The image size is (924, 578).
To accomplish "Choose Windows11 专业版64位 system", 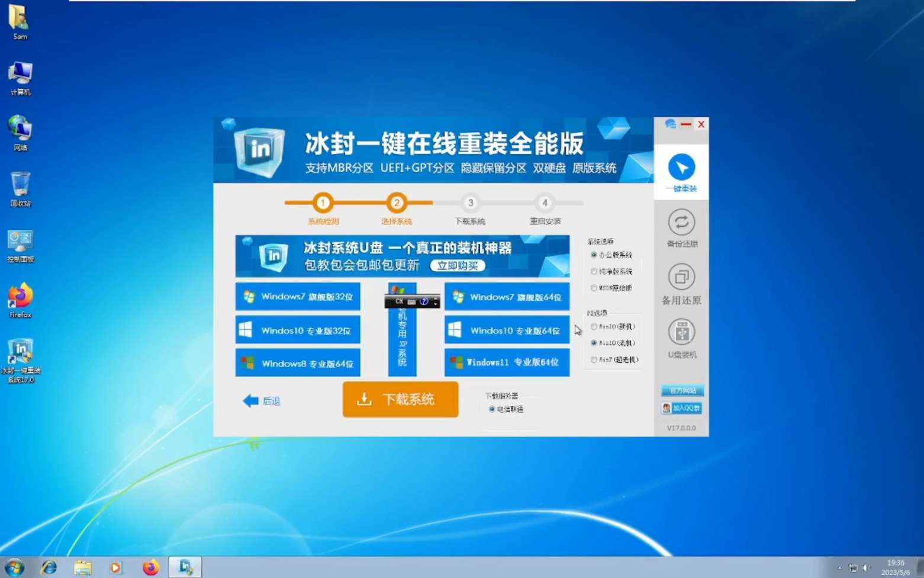I will (507, 362).
